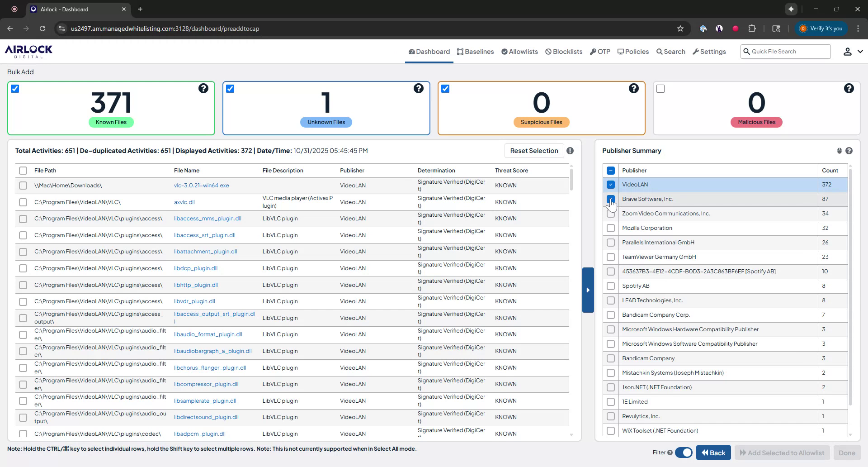Click the Publisher Summary help icon
868x467 pixels.
tap(849, 151)
